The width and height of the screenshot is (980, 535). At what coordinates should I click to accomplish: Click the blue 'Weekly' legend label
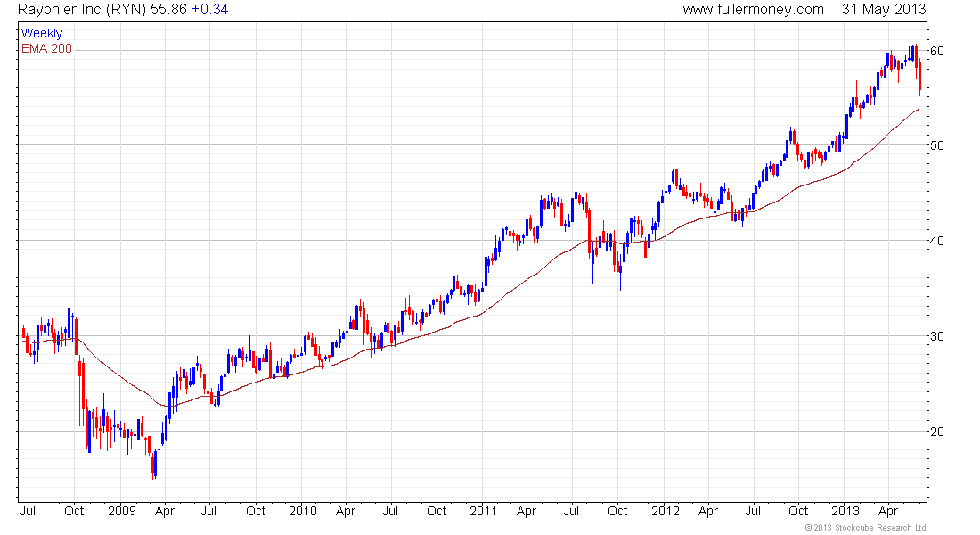click(42, 33)
